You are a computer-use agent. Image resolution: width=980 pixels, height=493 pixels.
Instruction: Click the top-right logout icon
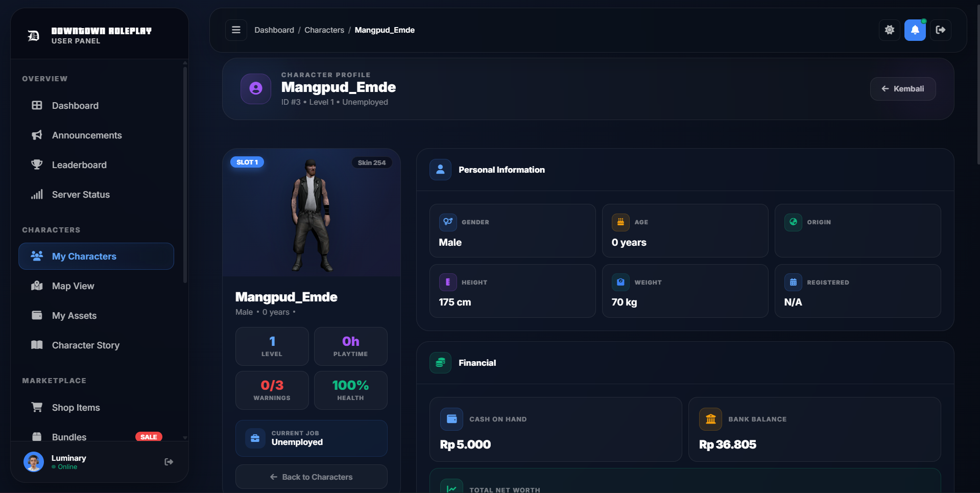click(x=940, y=30)
